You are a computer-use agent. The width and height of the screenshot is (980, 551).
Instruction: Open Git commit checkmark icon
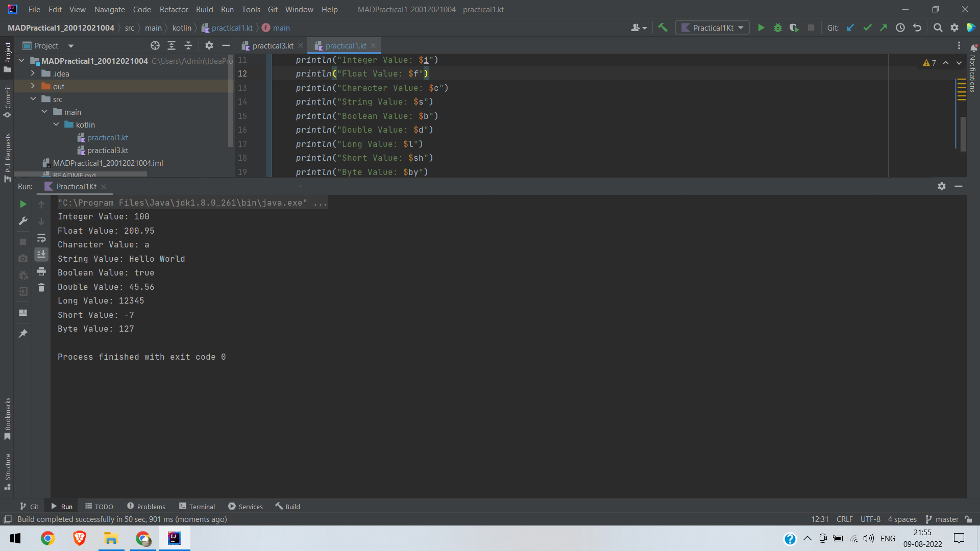point(867,28)
